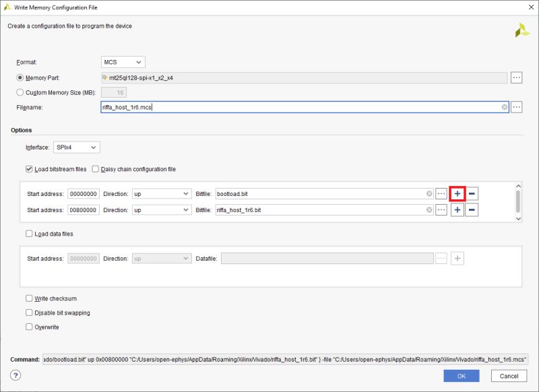Confirm with the OK button
The width and height of the screenshot is (539, 392).
pos(460,377)
